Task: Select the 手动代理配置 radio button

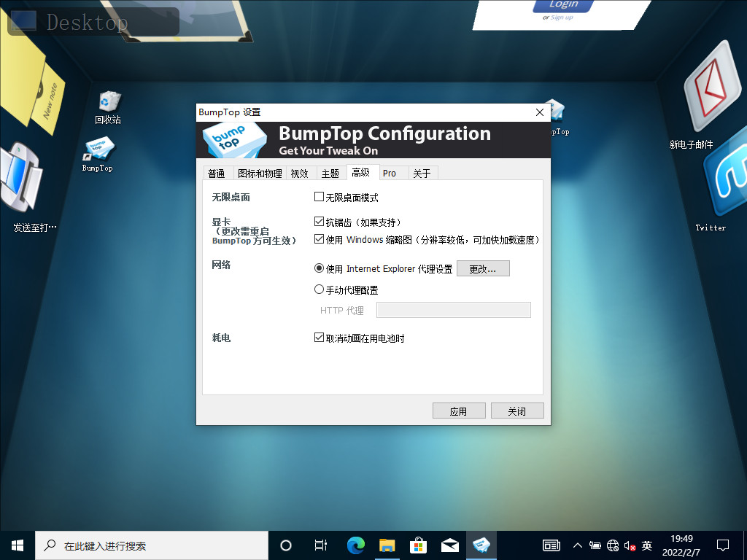Action: point(319,289)
